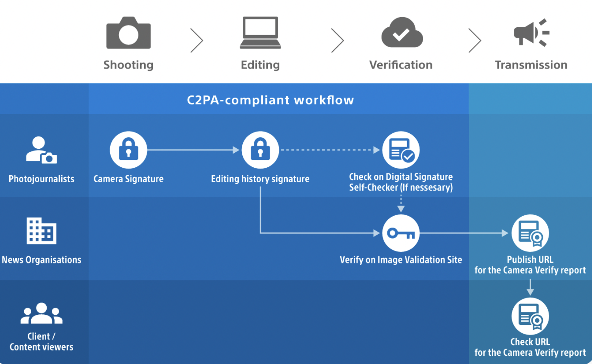Image resolution: width=592 pixels, height=364 pixels.
Task: Click the C2PA-compliant workflow heading
Action: (x=270, y=100)
